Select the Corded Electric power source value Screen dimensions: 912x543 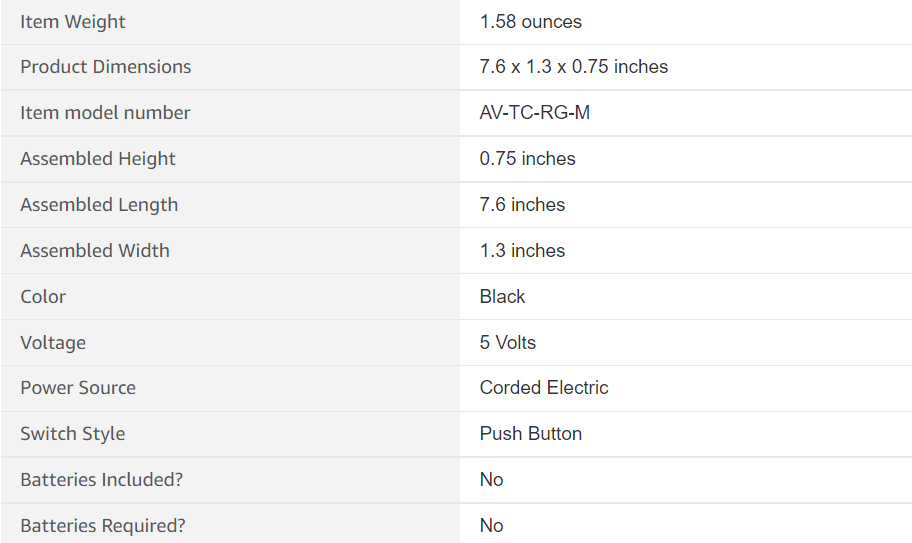pyautogui.click(x=544, y=388)
